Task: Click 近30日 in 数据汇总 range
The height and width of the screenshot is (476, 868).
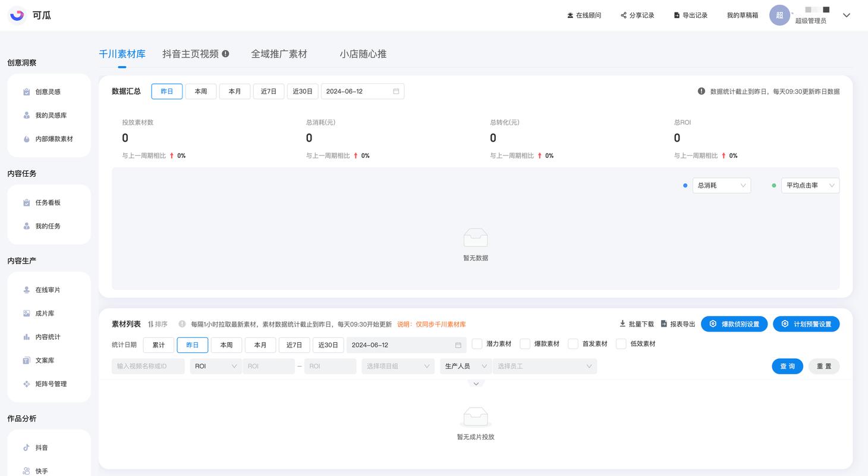Action: pos(303,92)
